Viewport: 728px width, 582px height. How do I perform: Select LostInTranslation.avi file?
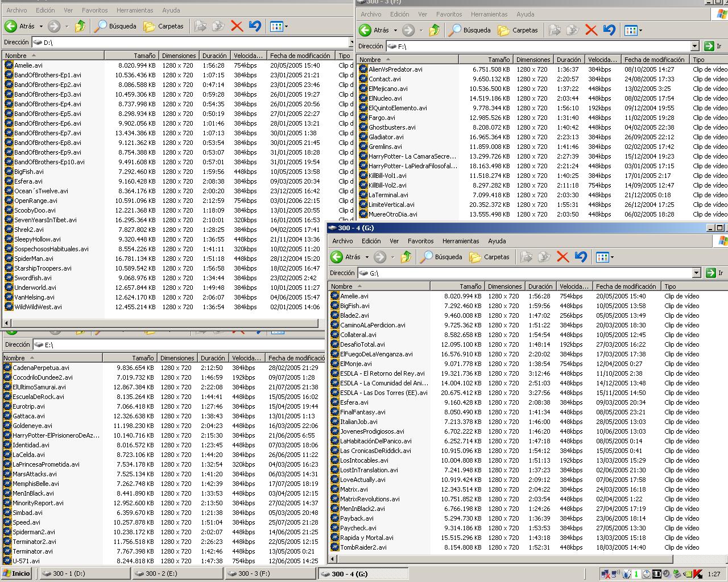(369, 470)
